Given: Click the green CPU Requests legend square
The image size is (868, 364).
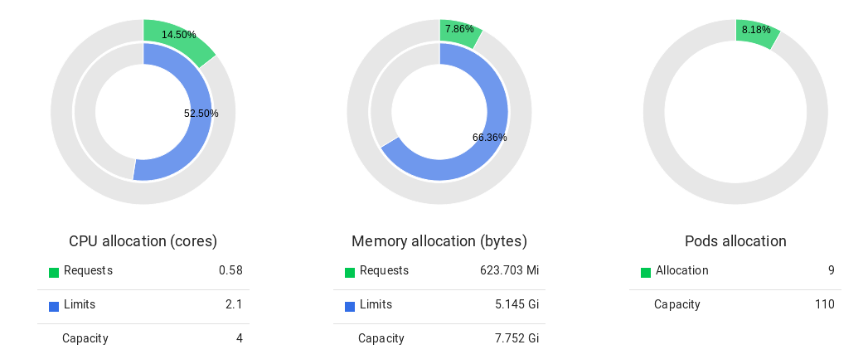Looking at the screenshot, I should tap(54, 273).
